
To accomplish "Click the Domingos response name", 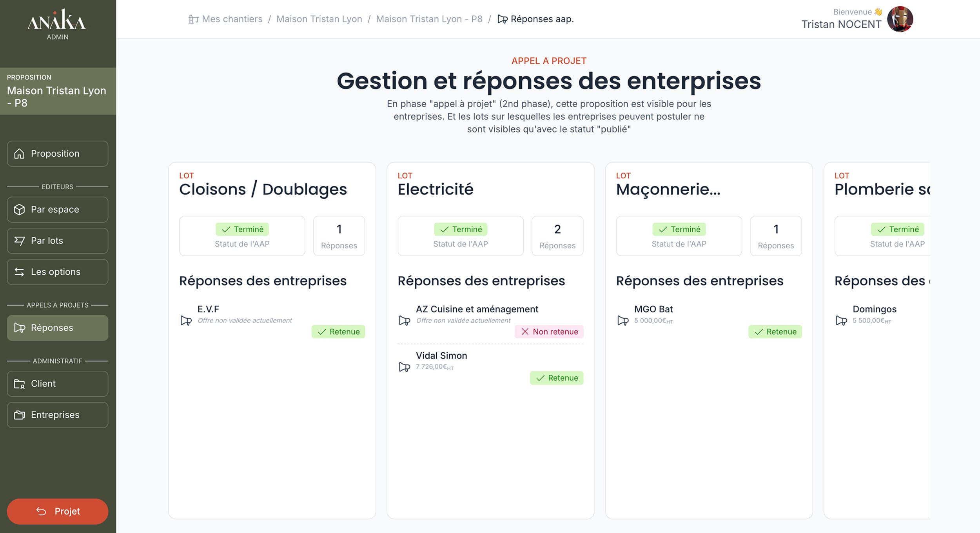I will (875, 309).
